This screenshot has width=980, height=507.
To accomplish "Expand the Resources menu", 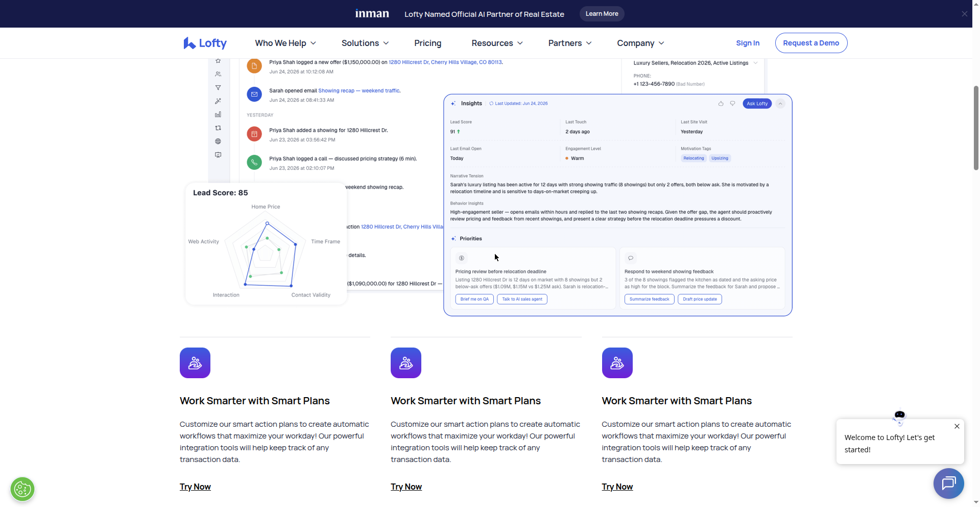I will tap(497, 43).
